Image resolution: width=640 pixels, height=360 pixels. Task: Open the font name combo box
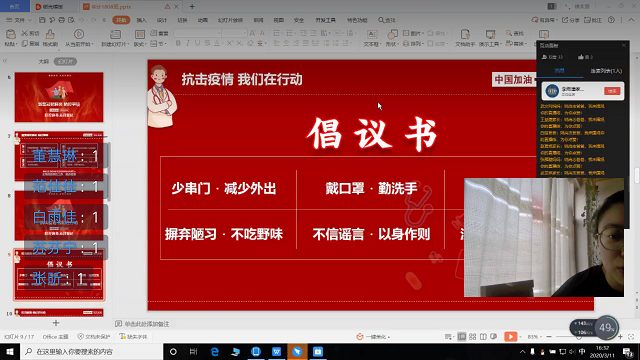pyautogui.click(x=198, y=33)
